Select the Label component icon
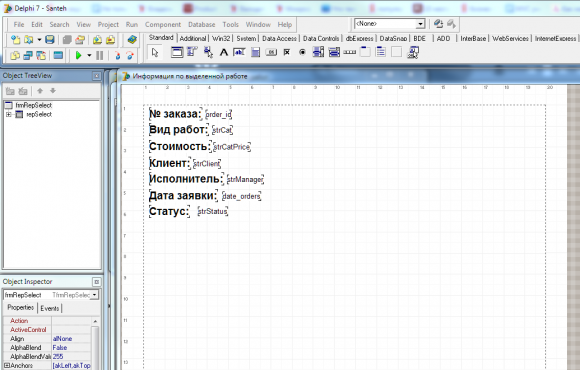The height and width of the screenshot is (370, 580). click(223, 53)
